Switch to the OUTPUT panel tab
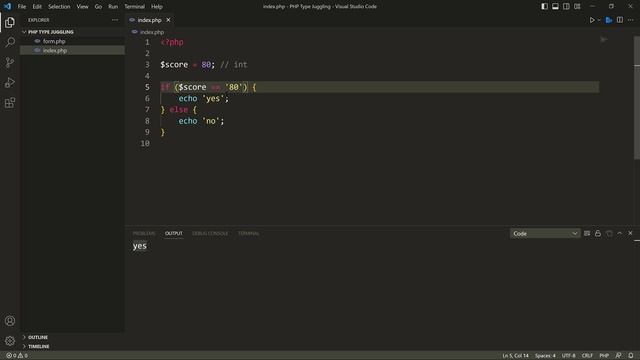The height and width of the screenshot is (360, 640). (173, 233)
